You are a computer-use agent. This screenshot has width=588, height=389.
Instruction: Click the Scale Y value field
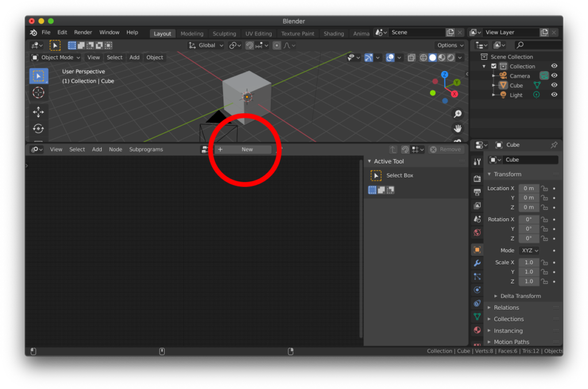click(529, 272)
